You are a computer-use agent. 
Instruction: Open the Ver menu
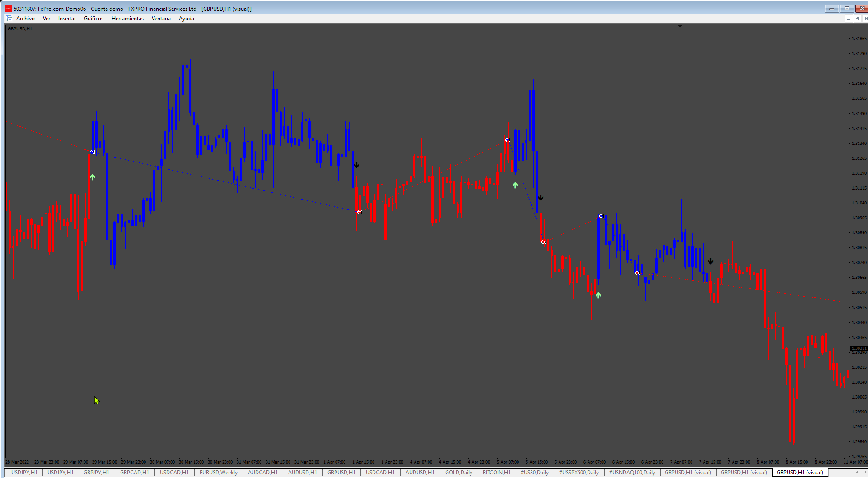pyautogui.click(x=47, y=19)
